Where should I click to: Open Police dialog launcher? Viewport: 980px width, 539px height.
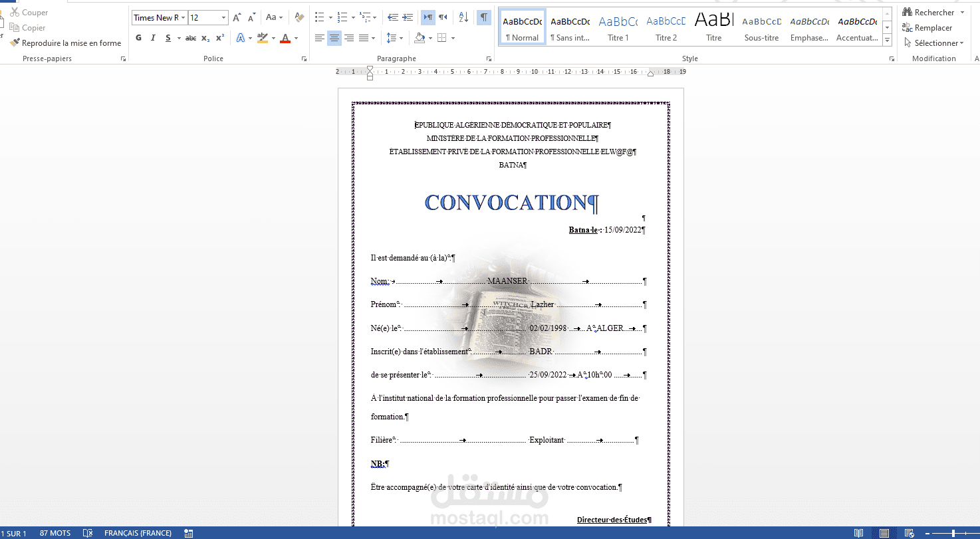point(304,59)
